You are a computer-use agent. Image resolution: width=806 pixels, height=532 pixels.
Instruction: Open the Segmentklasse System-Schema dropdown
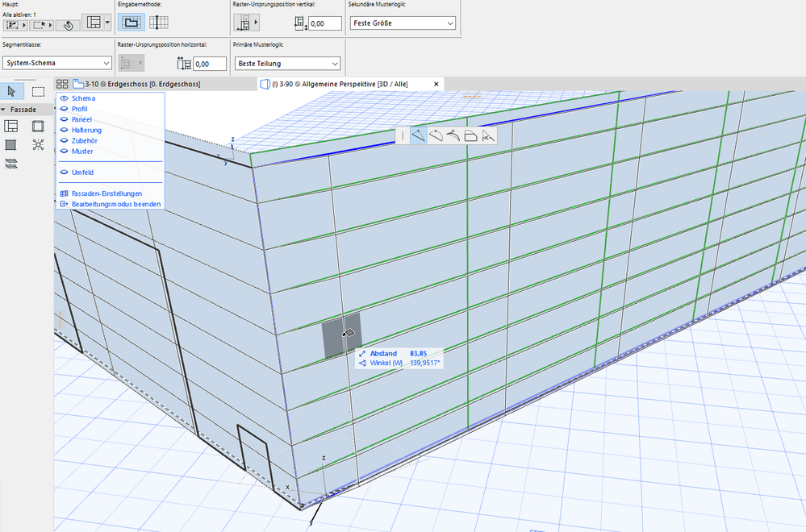(56, 63)
